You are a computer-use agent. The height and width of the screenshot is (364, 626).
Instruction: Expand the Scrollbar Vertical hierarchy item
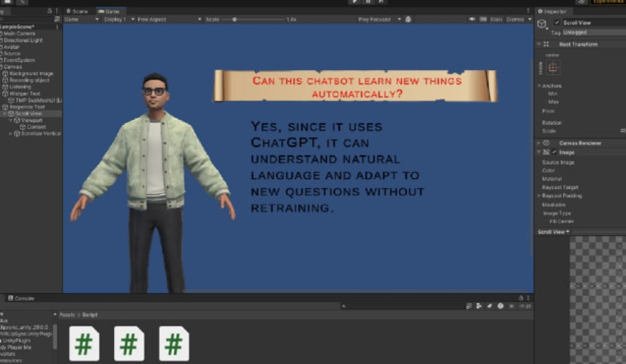tap(11, 134)
